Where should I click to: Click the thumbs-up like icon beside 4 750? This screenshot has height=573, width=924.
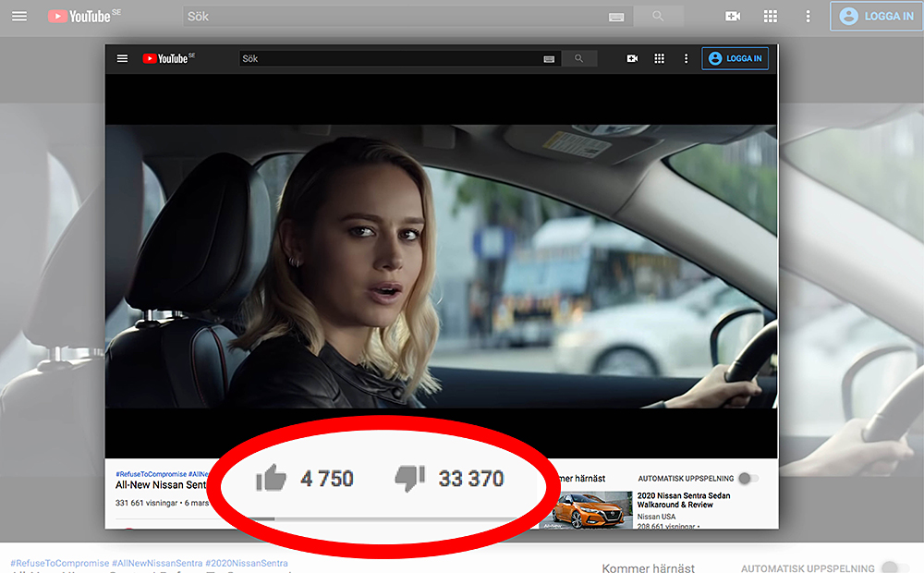pyautogui.click(x=272, y=478)
